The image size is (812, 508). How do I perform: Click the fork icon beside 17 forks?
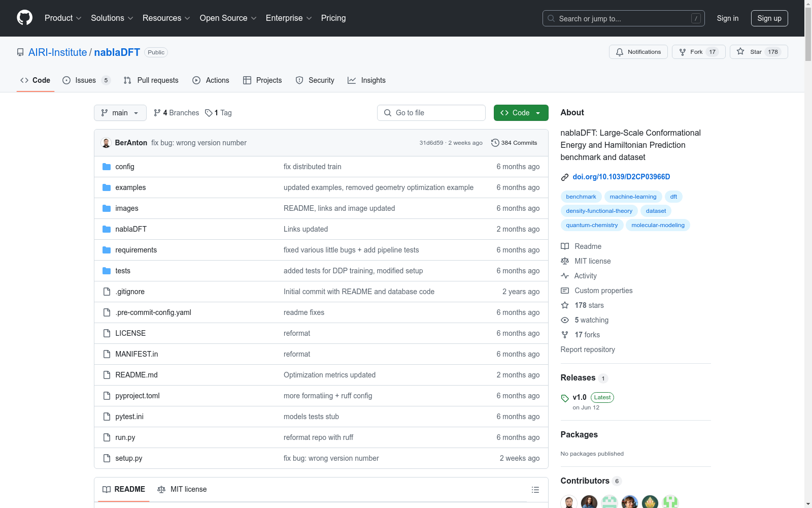[x=565, y=335]
